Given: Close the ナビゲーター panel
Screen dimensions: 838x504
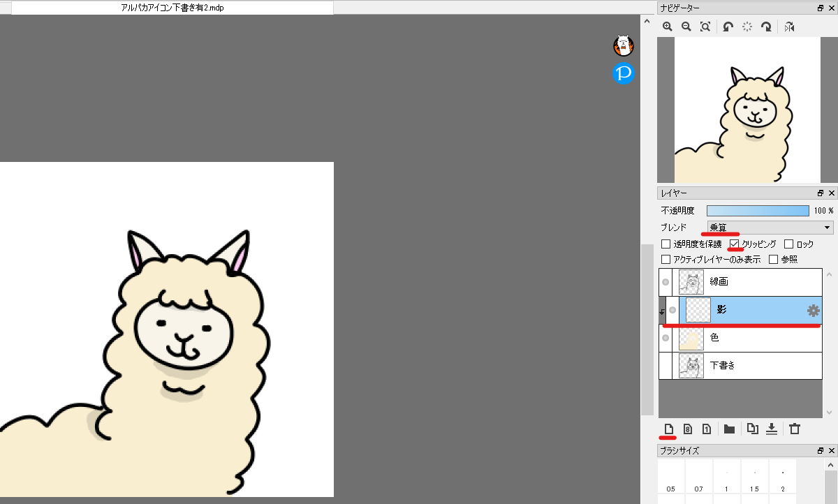Looking at the screenshot, I should pyautogui.click(x=831, y=8).
